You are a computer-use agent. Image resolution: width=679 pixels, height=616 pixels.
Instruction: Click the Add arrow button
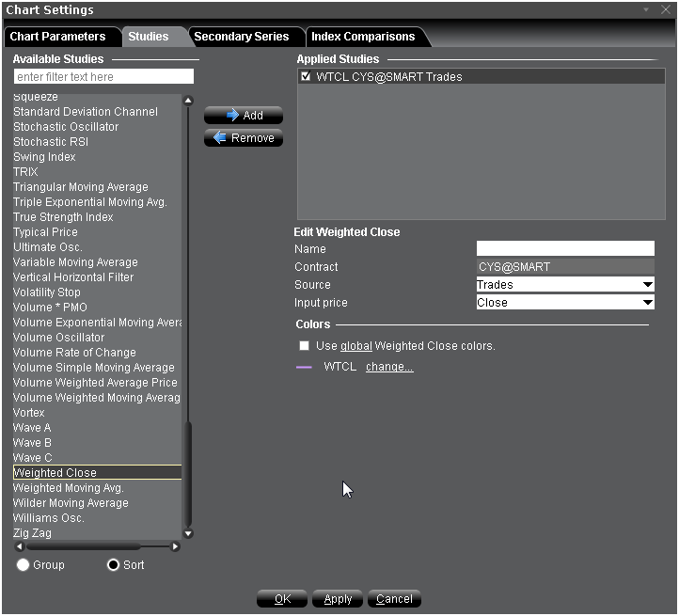pos(244,116)
